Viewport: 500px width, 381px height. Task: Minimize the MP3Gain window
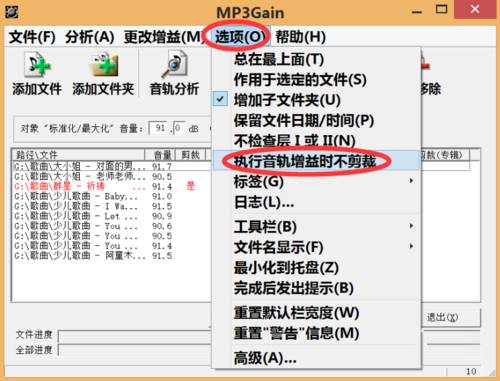coord(417,11)
